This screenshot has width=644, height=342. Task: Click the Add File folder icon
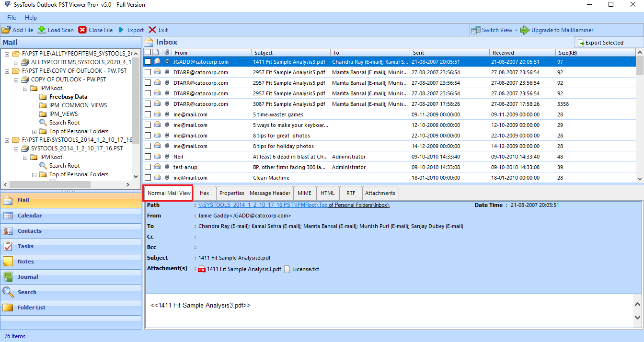pyautogui.click(x=6, y=30)
